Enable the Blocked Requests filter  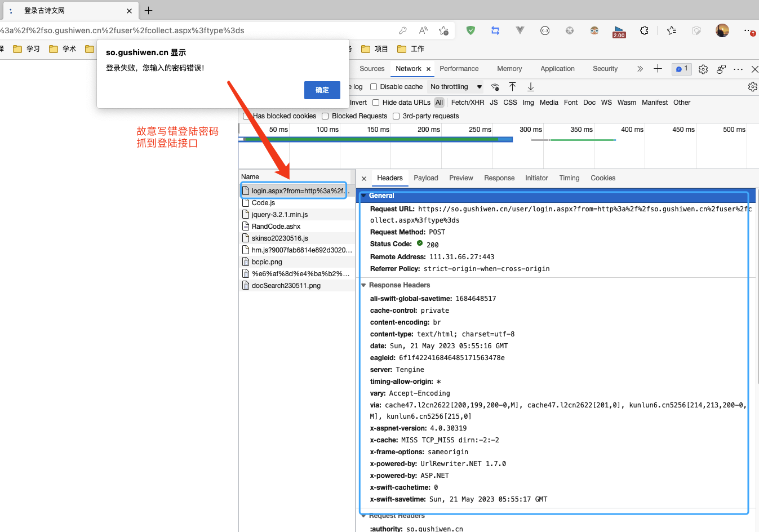click(325, 116)
